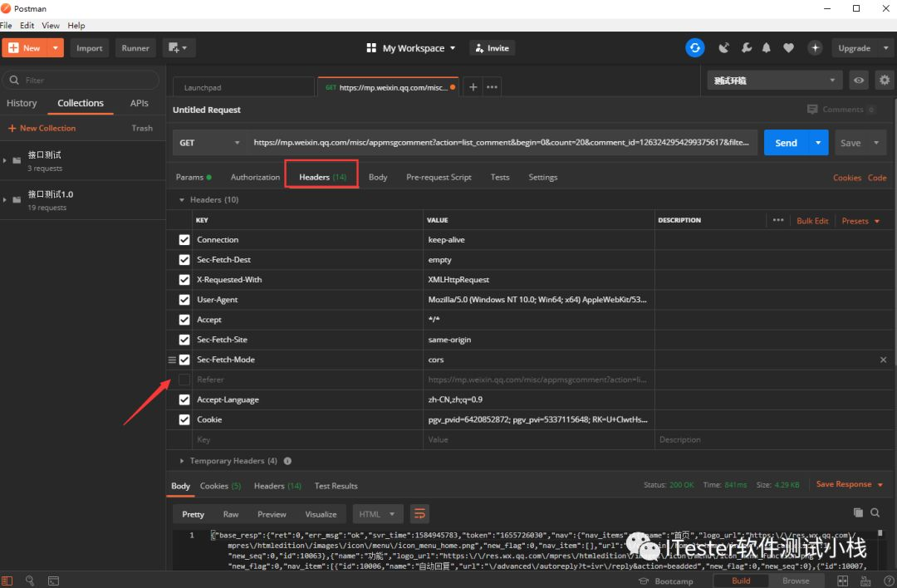The height and width of the screenshot is (588, 897).
Task: Open the notifications bell icon
Action: click(767, 48)
